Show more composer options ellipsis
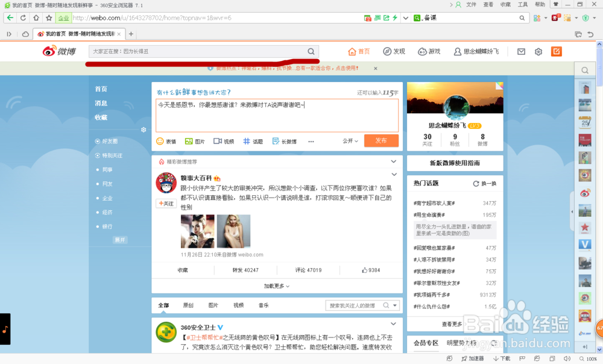603x364 pixels. click(x=311, y=142)
